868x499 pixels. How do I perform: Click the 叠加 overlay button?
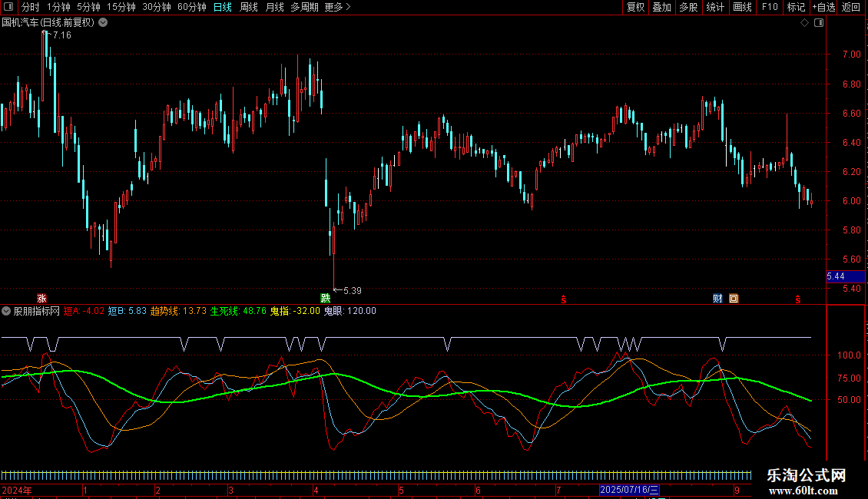coord(661,7)
